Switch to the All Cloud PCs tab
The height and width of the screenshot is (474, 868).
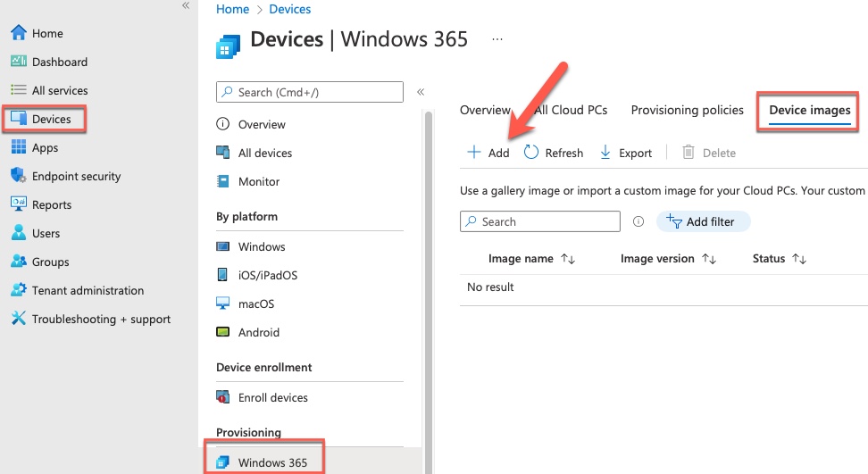(x=570, y=110)
